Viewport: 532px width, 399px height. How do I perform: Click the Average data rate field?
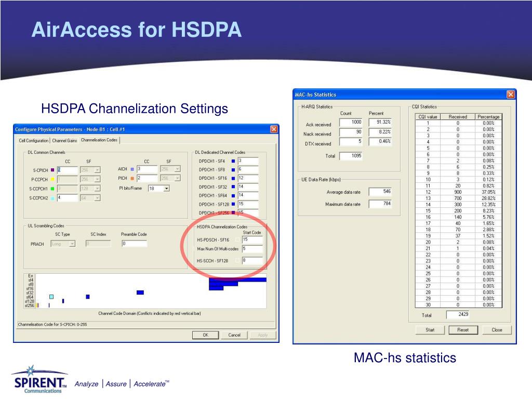(380, 192)
